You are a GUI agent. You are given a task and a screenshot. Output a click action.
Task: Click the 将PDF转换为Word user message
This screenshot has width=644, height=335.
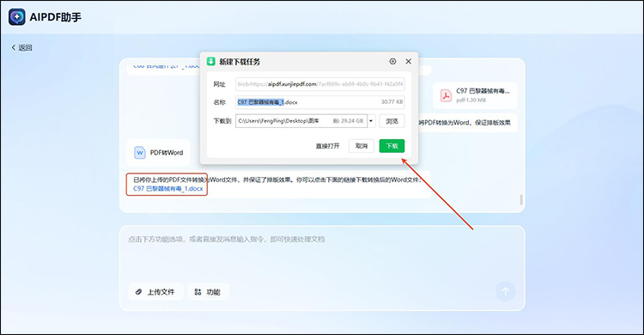point(465,123)
